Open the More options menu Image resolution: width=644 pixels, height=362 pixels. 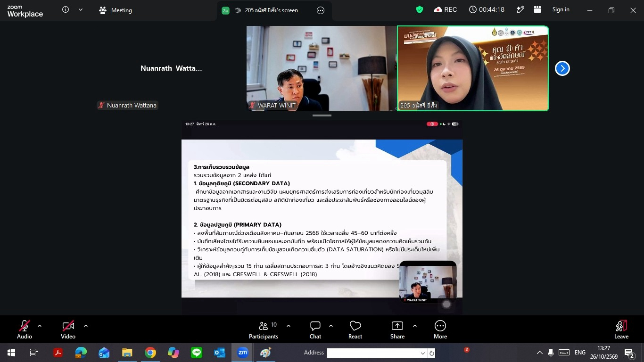(x=440, y=329)
